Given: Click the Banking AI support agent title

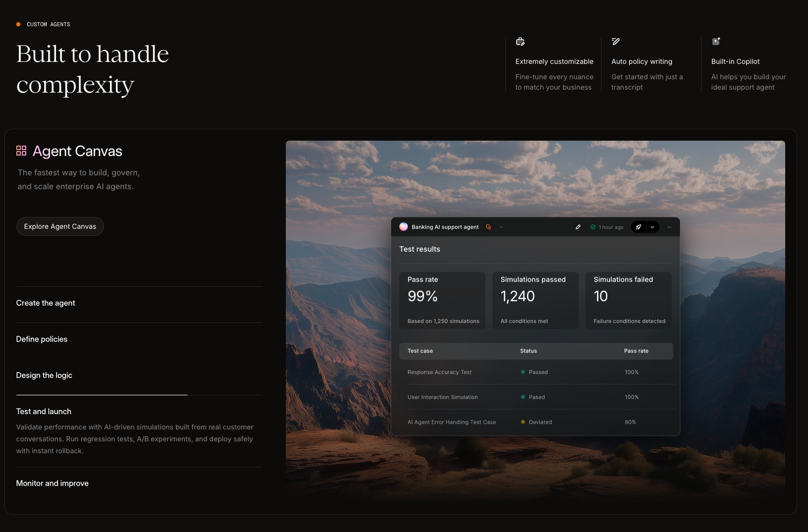Looking at the screenshot, I should [445, 227].
